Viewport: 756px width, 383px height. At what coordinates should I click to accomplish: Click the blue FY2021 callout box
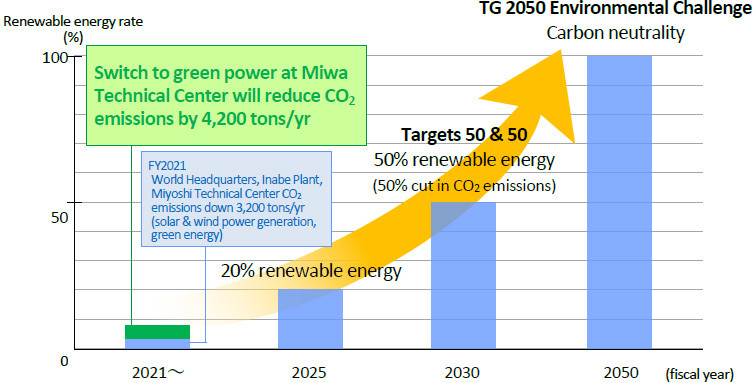click(x=236, y=199)
